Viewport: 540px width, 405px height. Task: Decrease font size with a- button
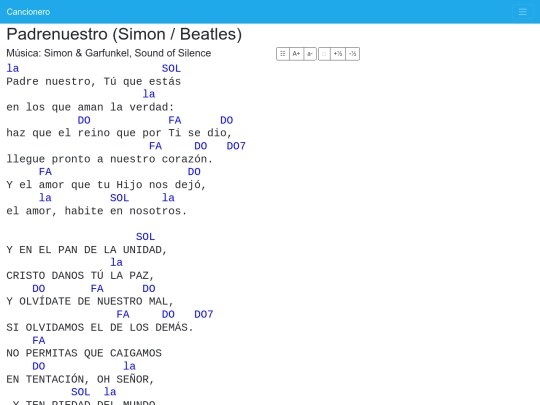click(x=310, y=54)
